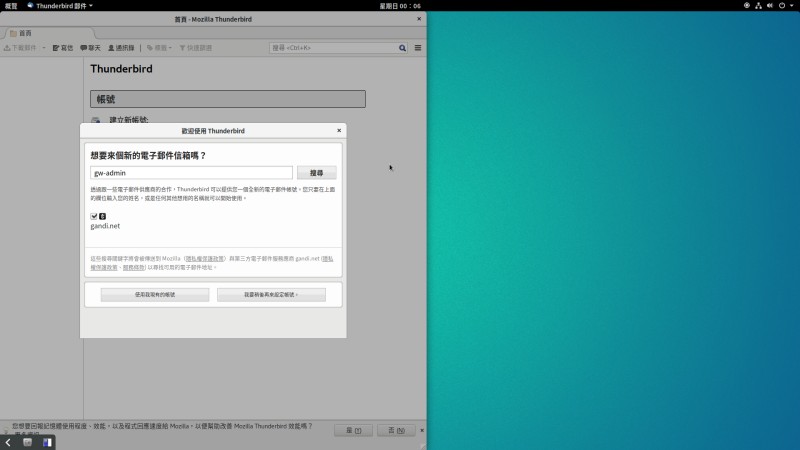Collapse the bottom-left tray arrow
Screen dimensions: 800x450
(8, 442)
